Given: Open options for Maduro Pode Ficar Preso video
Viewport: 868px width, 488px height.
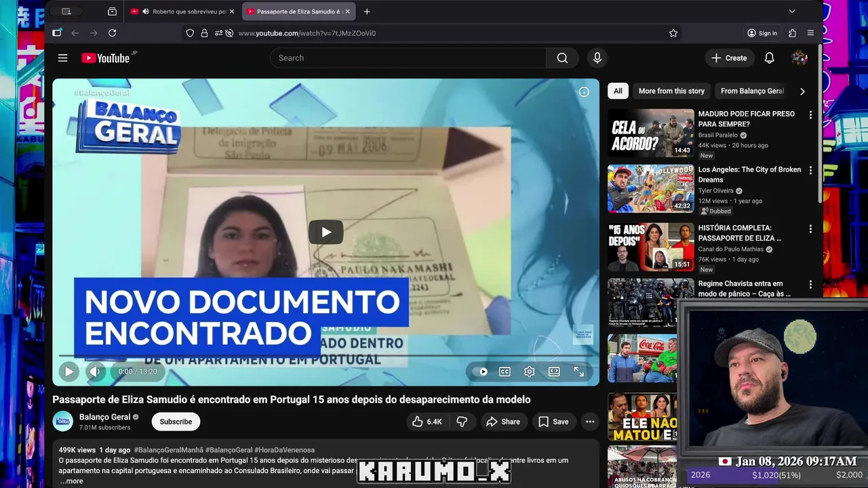Looking at the screenshot, I should pos(810,115).
